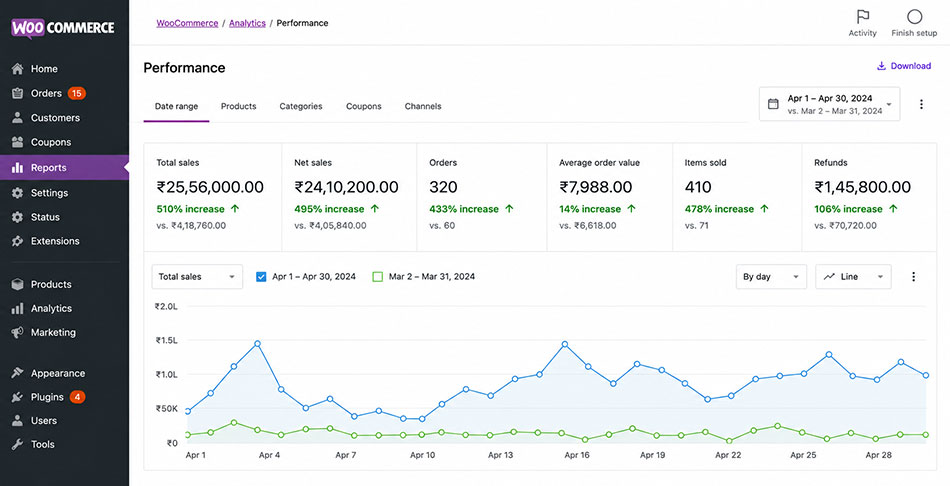The width and height of the screenshot is (950, 486).
Task: Open the By day interval dropdown
Action: click(771, 276)
